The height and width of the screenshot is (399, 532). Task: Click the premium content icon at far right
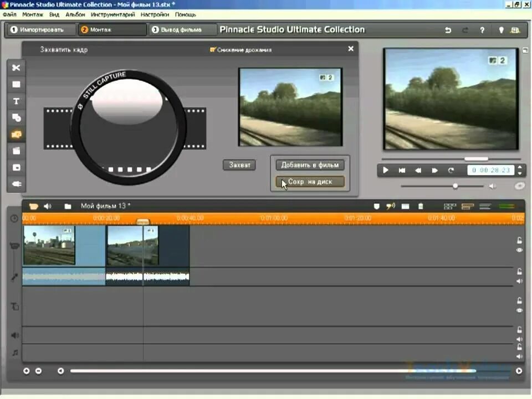(x=515, y=30)
